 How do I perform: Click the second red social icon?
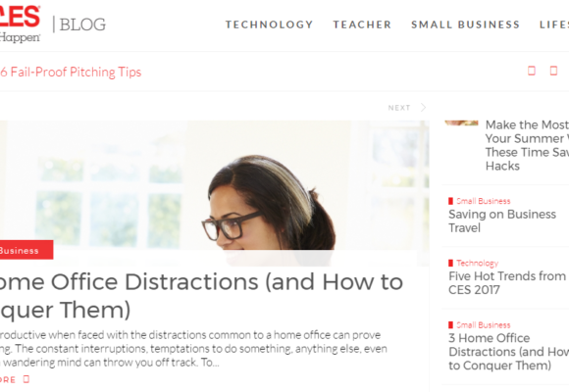pos(553,71)
